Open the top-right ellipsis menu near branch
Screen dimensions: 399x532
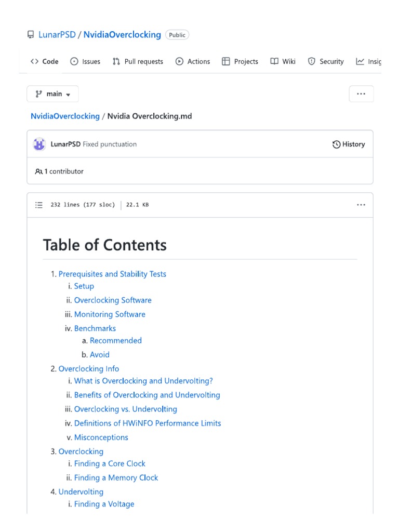pyautogui.click(x=361, y=94)
